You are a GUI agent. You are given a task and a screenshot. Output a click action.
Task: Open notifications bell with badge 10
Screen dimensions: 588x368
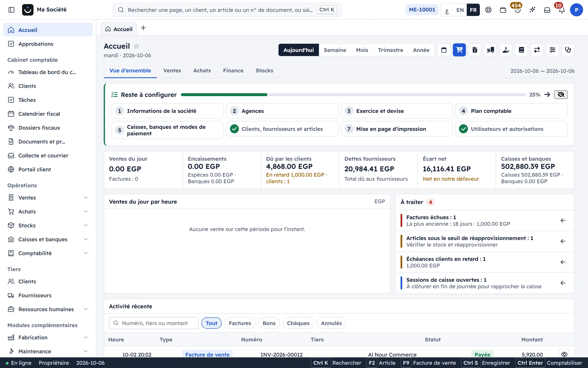[562, 10]
